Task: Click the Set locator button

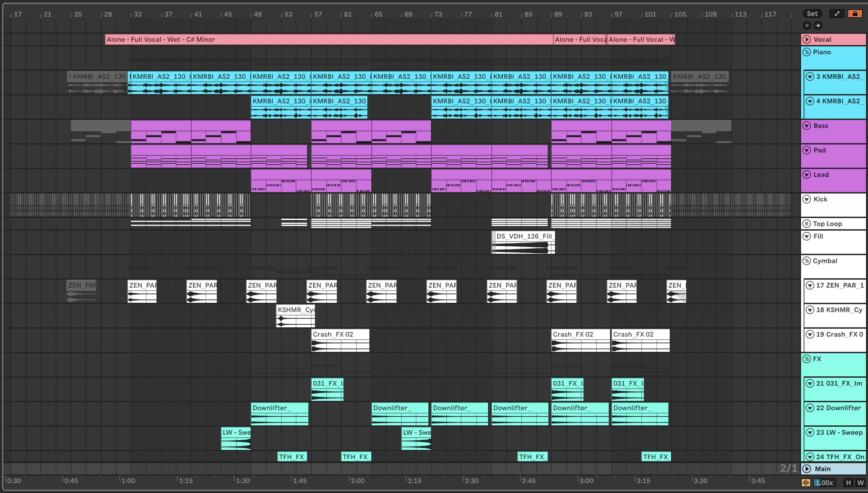Action: pos(812,14)
